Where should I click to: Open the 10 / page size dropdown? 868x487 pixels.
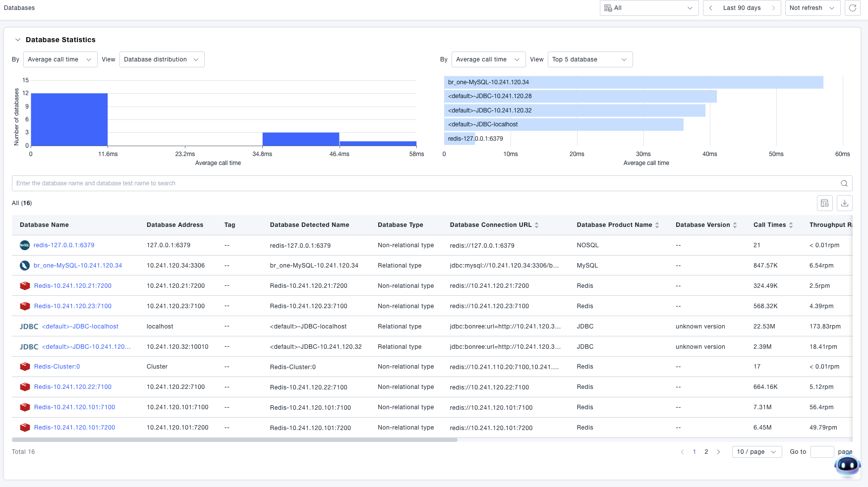pos(756,452)
